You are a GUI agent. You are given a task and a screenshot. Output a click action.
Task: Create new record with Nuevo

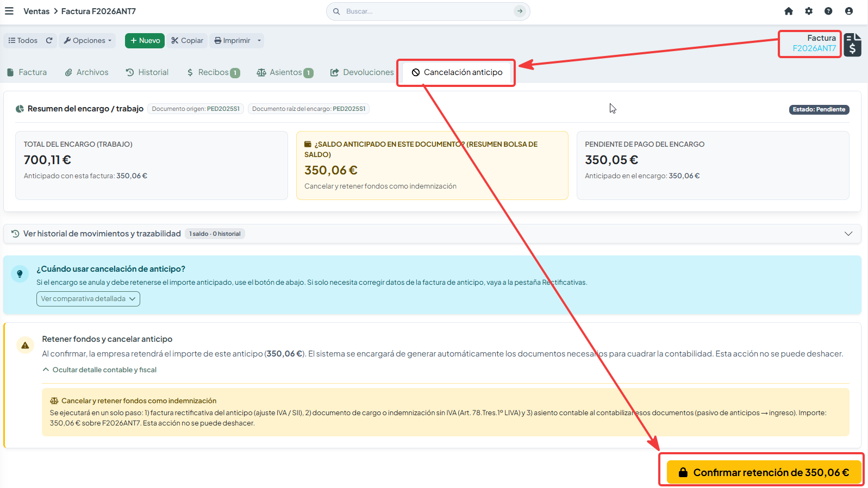[x=145, y=40]
